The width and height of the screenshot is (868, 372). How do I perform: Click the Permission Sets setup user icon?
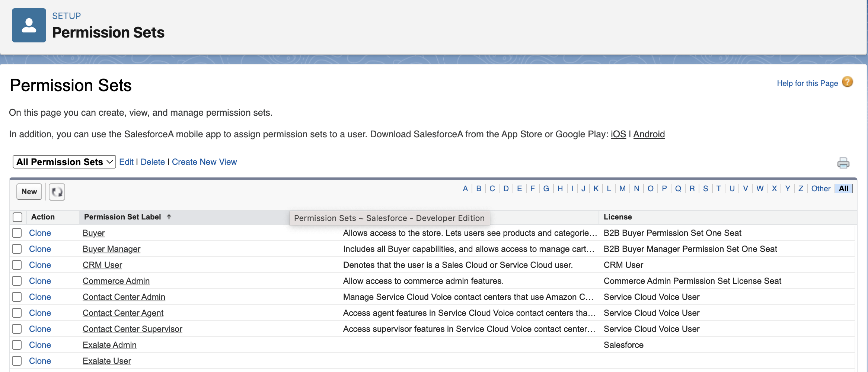point(29,25)
